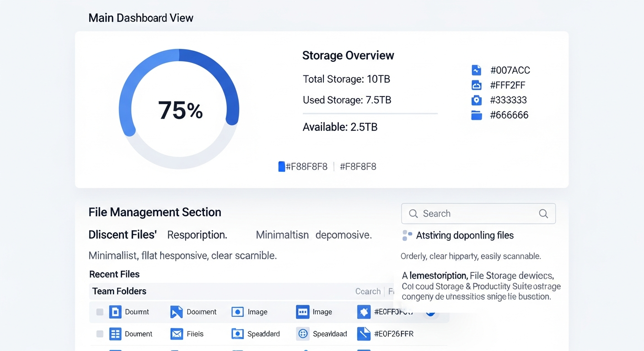Click the circular icon next to Speavidaad
The height and width of the screenshot is (351, 644).
coord(302,334)
